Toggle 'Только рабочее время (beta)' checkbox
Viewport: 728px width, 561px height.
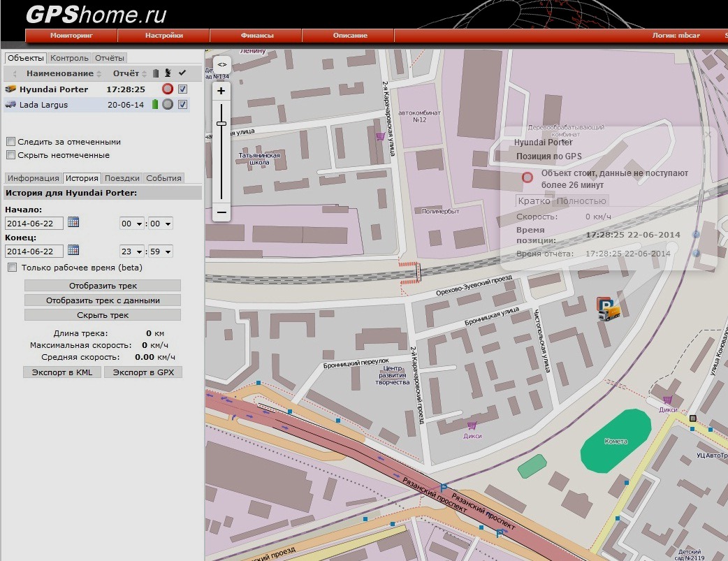coord(12,268)
